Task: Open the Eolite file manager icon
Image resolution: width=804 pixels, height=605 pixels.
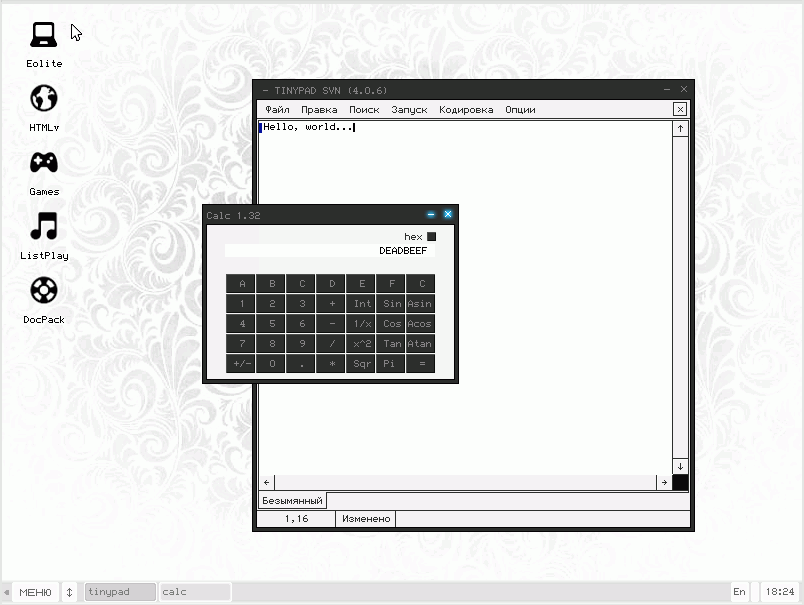Action: click(43, 36)
